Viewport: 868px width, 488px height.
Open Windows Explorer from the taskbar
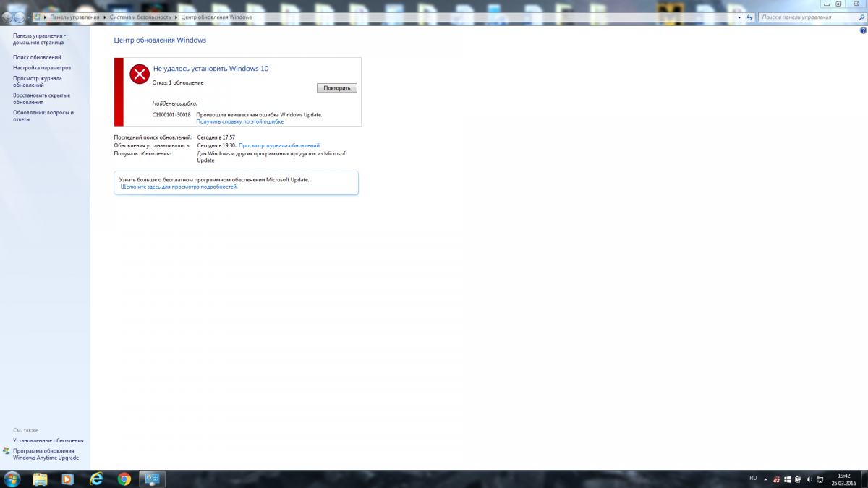(40, 479)
